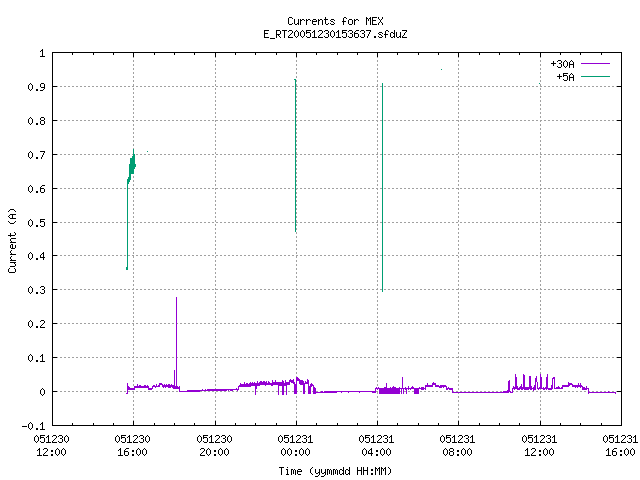
Task: Click the +5A legend label
Action: click(565, 77)
